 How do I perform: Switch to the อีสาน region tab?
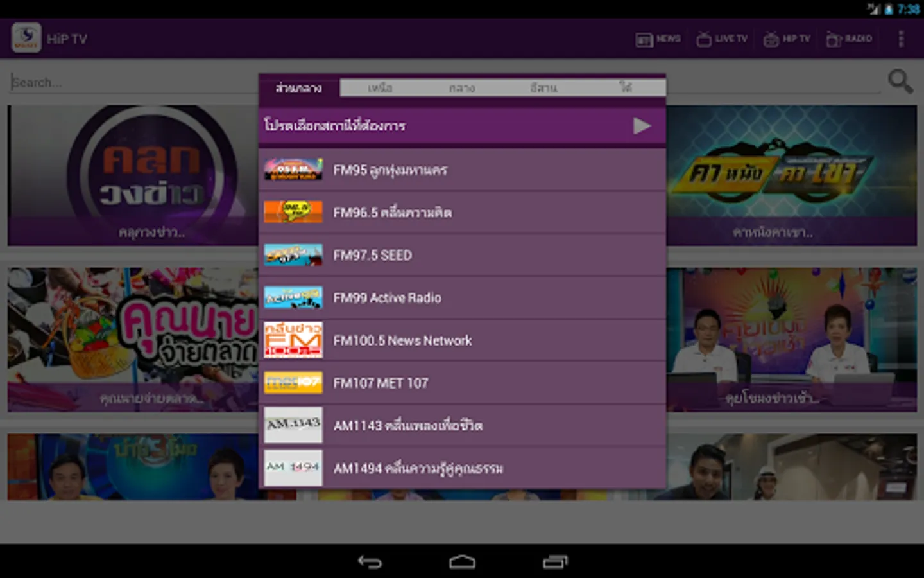pyautogui.click(x=543, y=88)
